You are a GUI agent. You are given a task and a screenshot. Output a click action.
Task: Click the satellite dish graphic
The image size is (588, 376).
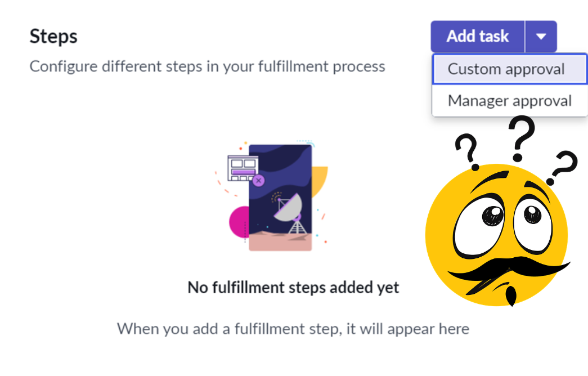click(287, 207)
